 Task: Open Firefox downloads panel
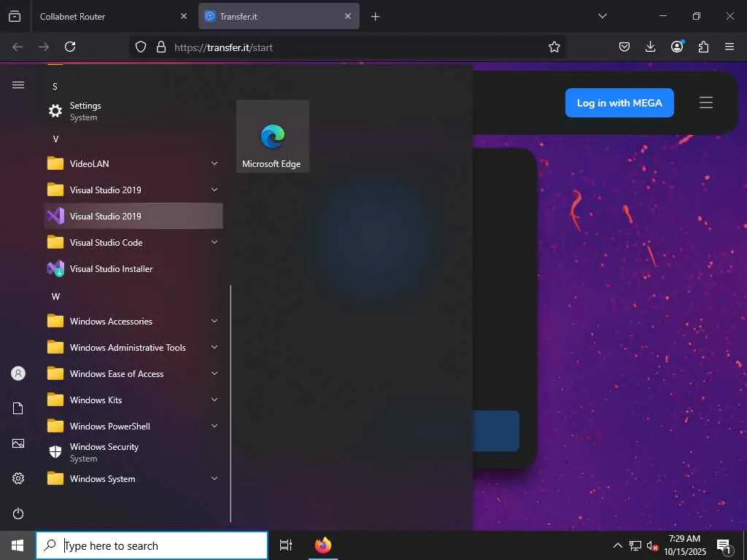click(x=650, y=47)
